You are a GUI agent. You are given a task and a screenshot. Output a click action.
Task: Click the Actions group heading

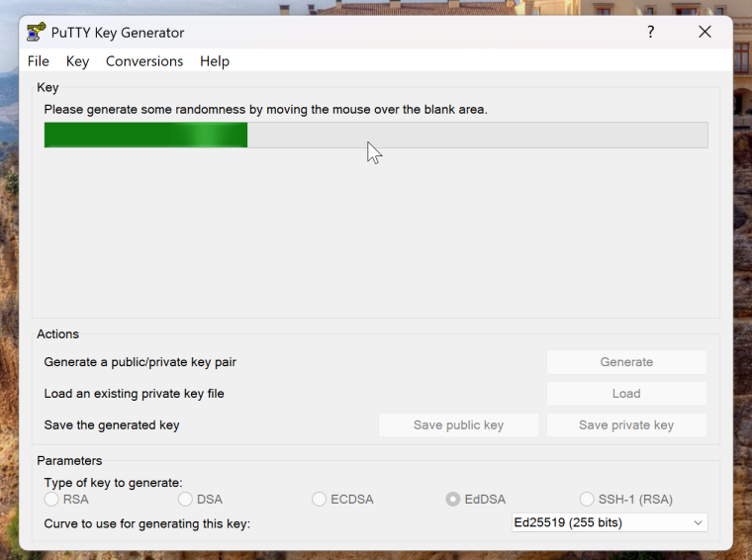[57, 333]
